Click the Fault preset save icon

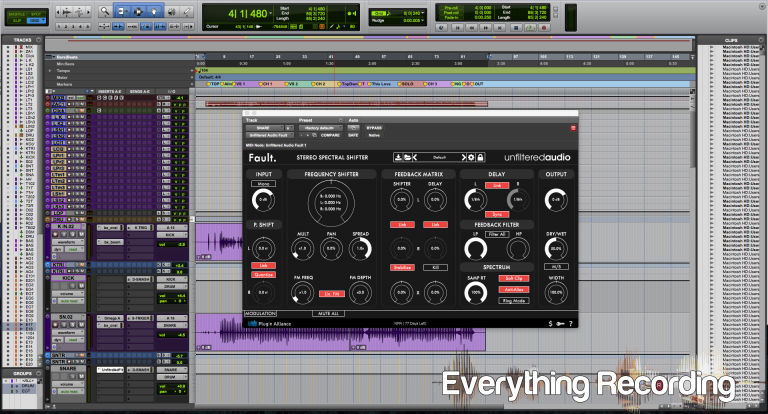tap(398, 157)
